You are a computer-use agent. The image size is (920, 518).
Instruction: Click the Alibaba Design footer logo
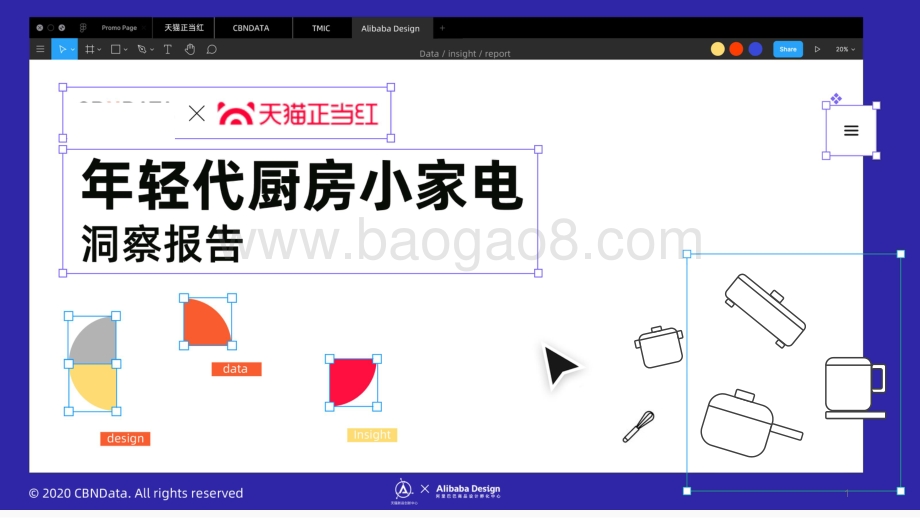coord(468,491)
